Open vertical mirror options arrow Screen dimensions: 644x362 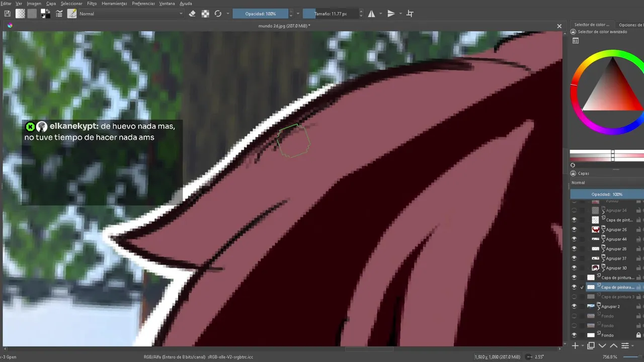(x=399, y=14)
